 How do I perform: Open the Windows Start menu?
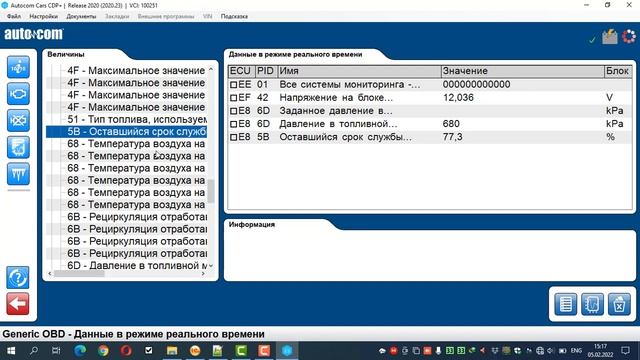[11, 351]
